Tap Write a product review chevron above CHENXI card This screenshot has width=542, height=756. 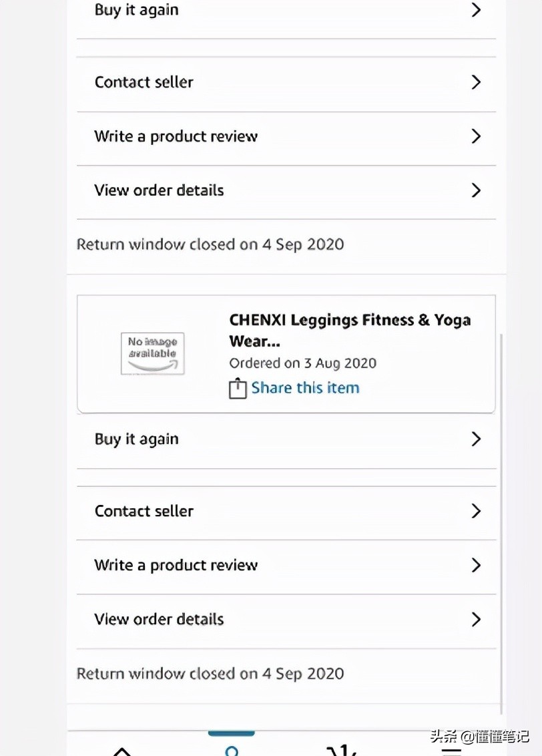tap(476, 136)
